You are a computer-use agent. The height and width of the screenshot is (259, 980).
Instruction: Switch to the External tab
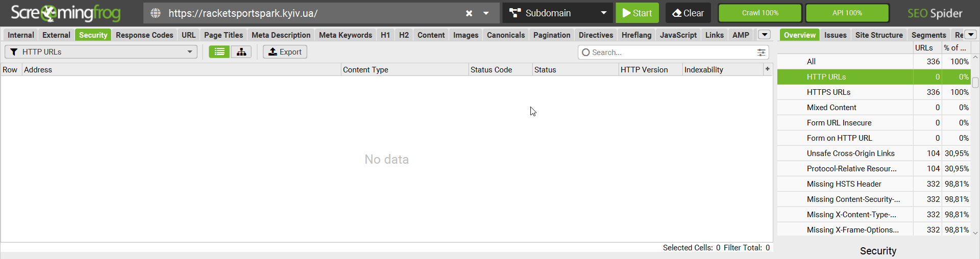[x=56, y=35]
